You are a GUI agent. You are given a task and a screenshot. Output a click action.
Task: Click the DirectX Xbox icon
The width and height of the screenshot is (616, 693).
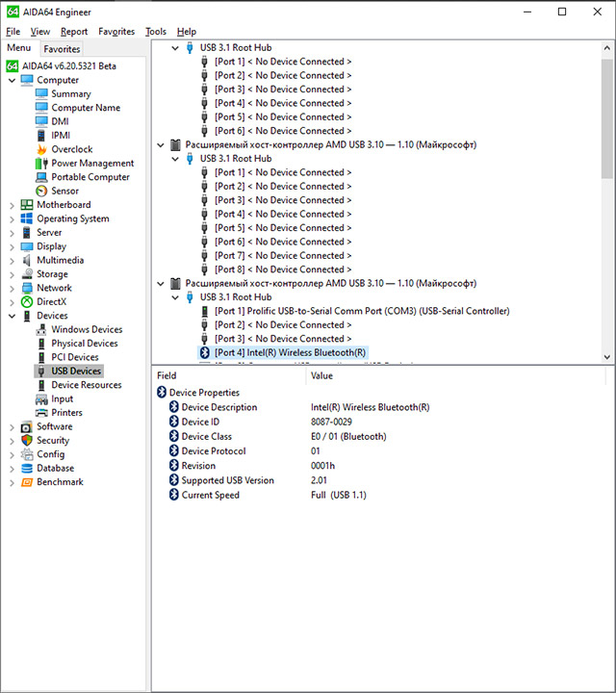(27, 302)
